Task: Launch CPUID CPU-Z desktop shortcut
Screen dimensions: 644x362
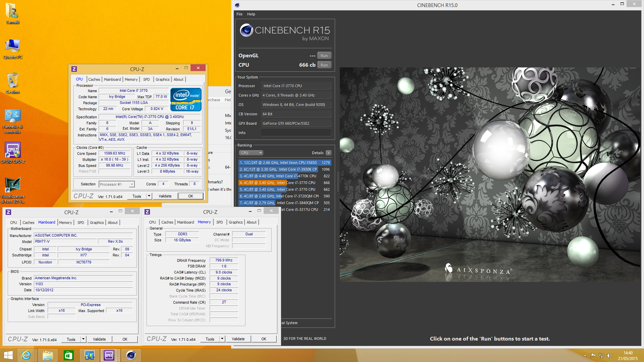Action: click(x=12, y=153)
